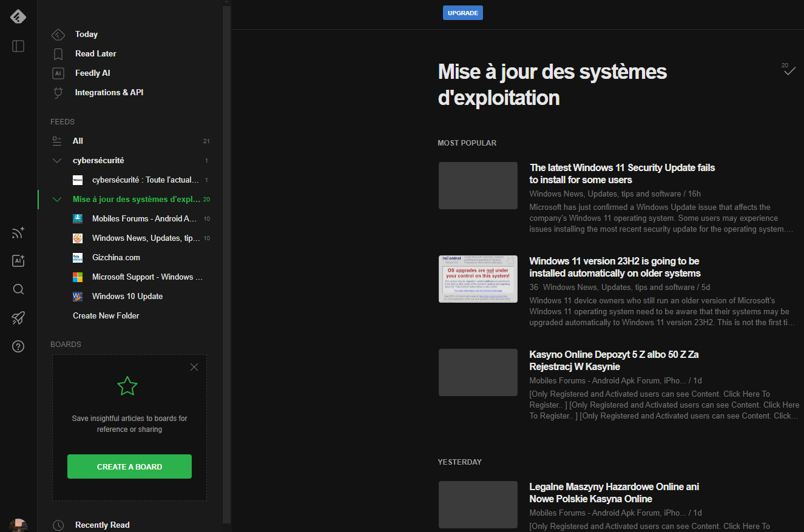The image size is (804, 532).
Task: Open the Windows 11 23H2 article thumbnail
Action: pos(478,279)
